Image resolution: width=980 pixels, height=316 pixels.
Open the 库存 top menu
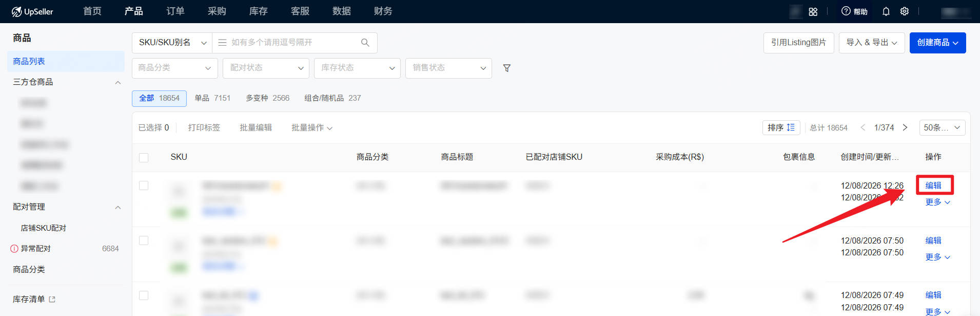[x=259, y=11]
